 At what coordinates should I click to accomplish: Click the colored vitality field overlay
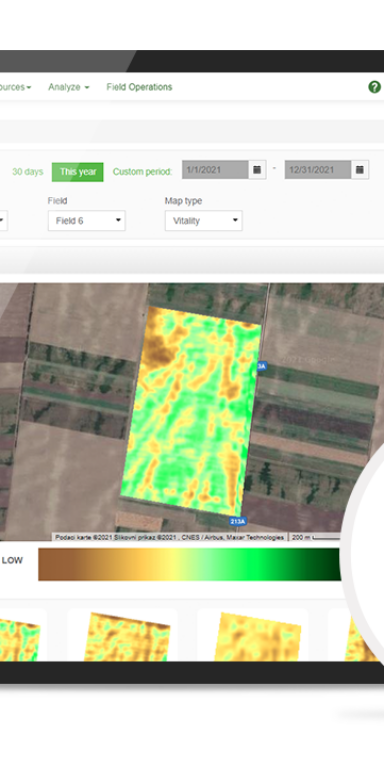coord(192,410)
